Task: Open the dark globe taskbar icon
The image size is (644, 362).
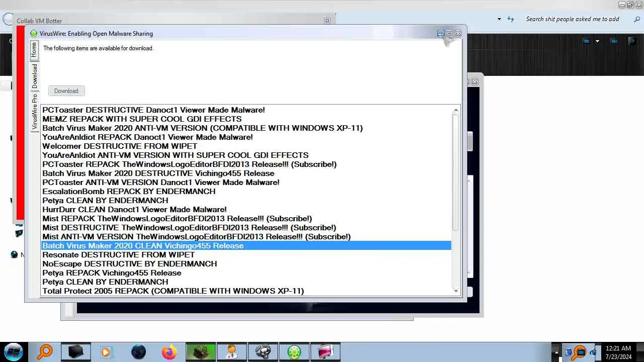Action: coord(138,351)
